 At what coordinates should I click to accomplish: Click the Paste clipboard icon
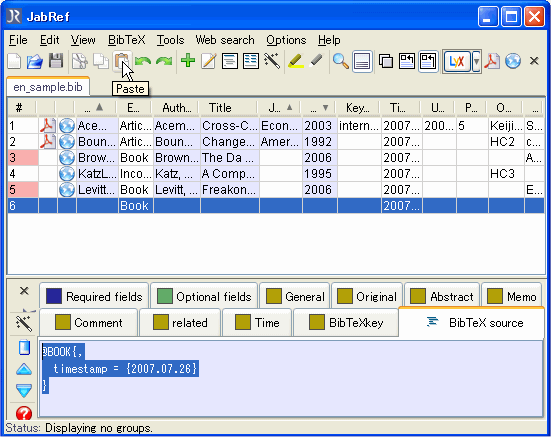[x=122, y=61]
